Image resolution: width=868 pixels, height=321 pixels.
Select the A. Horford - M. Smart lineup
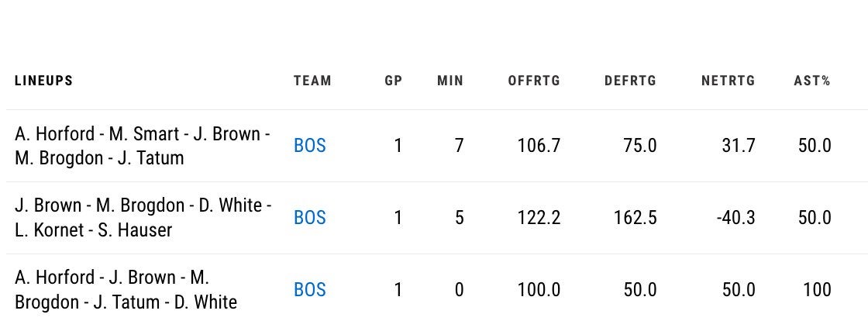[143, 146]
